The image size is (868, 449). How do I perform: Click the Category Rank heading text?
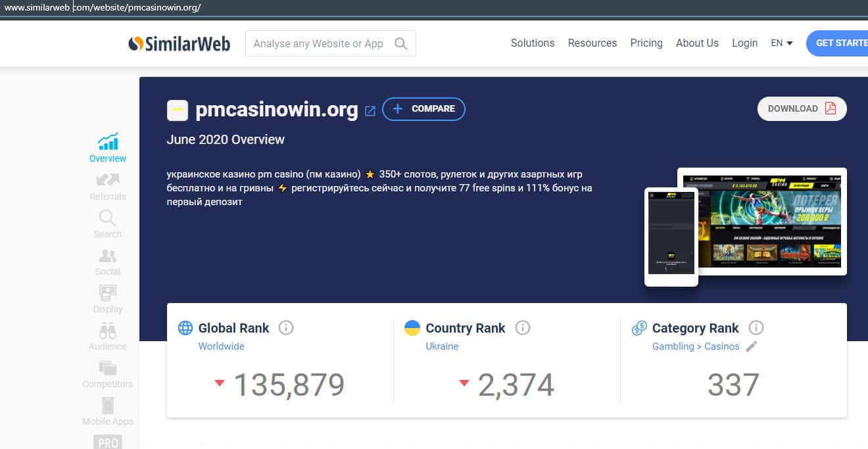[696, 328]
